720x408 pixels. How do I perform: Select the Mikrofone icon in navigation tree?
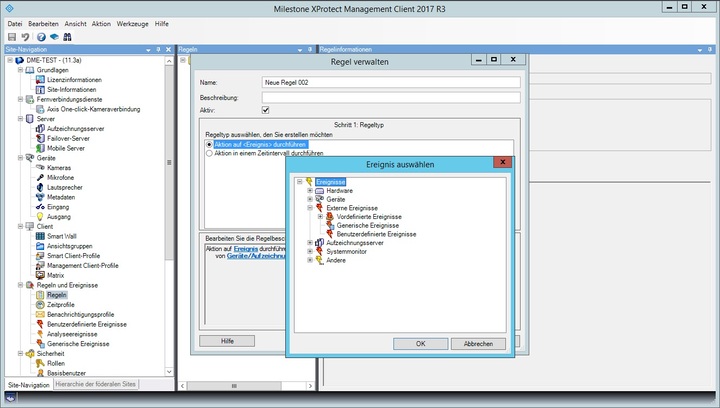pos(39,177)
